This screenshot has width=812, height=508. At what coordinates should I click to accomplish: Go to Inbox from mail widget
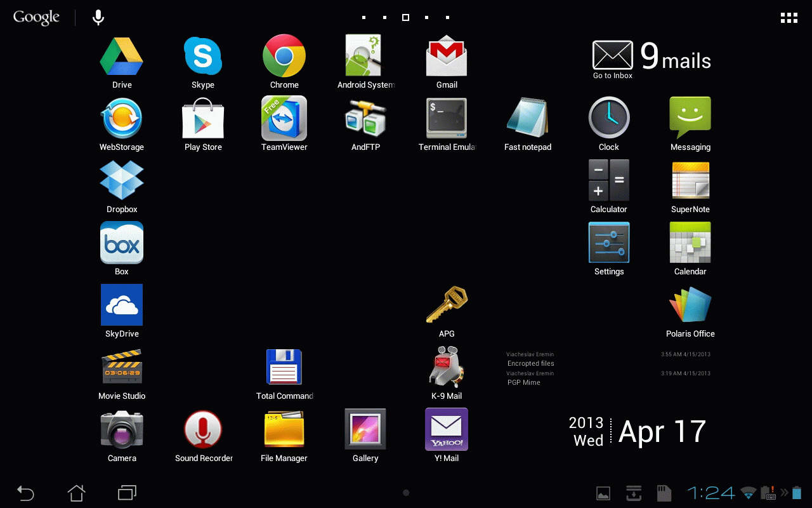(x=613, y=60)
